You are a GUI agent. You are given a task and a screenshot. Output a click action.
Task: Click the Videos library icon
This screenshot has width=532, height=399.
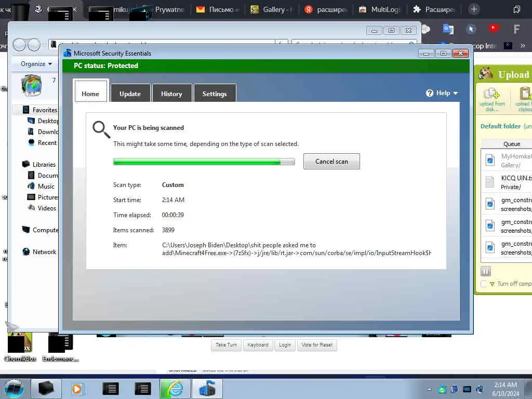coord(31,208)
